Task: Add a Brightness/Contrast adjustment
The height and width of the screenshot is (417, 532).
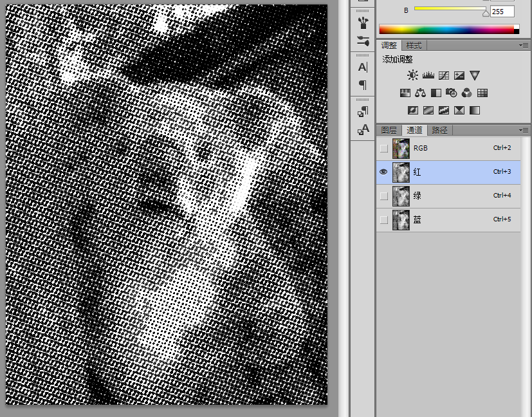Action: pyautogui.click(x=412, y=75)
